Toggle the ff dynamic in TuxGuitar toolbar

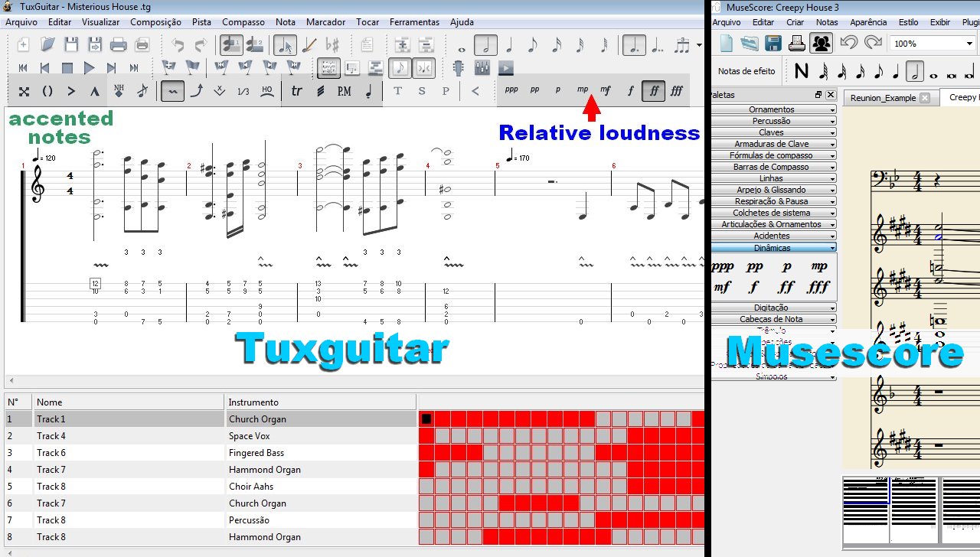coord(654,91)
